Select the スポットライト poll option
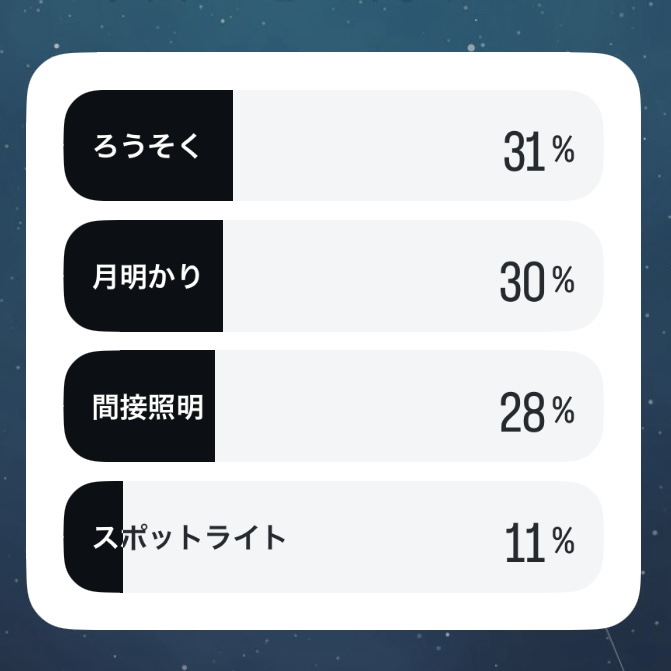671x671 pixels. tap(333, 537)
